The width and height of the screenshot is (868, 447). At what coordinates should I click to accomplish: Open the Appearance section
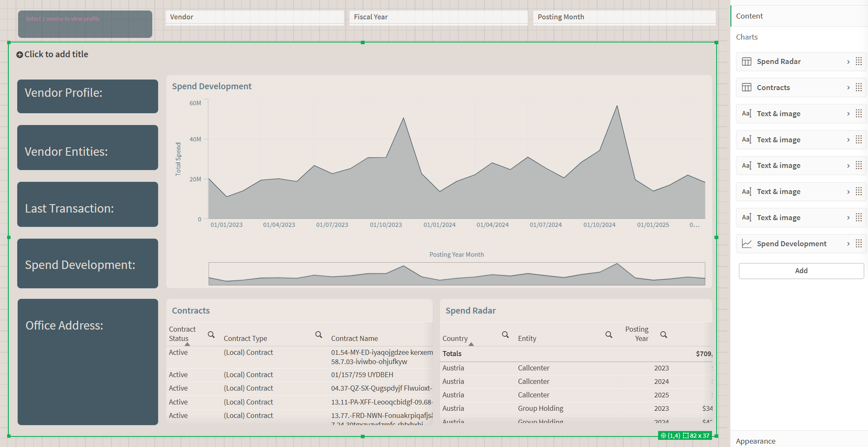799,441
